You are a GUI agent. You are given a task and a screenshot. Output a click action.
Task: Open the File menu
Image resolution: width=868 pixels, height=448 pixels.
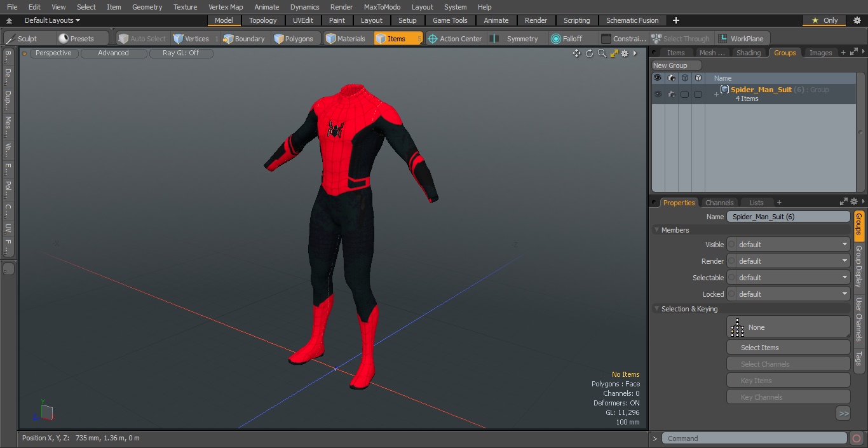12,7
